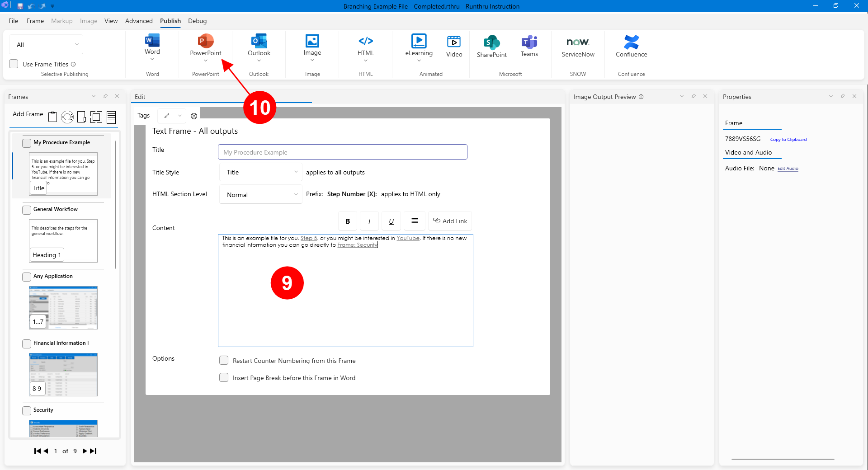
Task: Click the Title text input field
Action: pyautogui.click(x=342, y=152)
